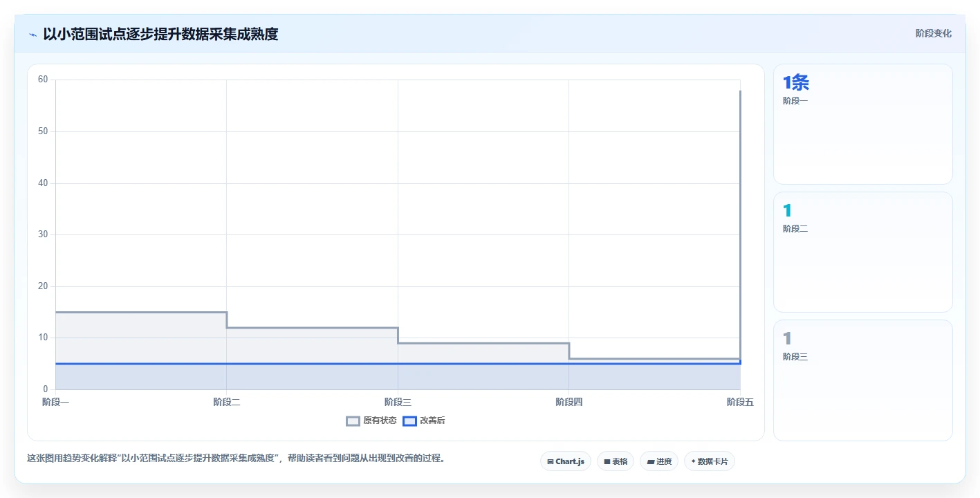Click the 40 y-axis value
Image resolution: width=980 pixels, height=498 pixels.
coord(43,183)
